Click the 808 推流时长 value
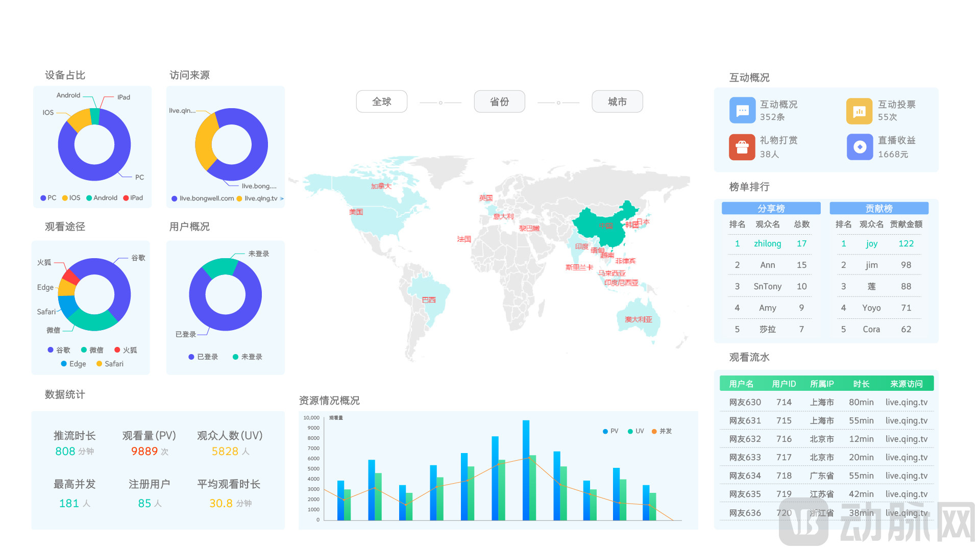The width and height of the screenshot is (980, 551). coord(65,451)
